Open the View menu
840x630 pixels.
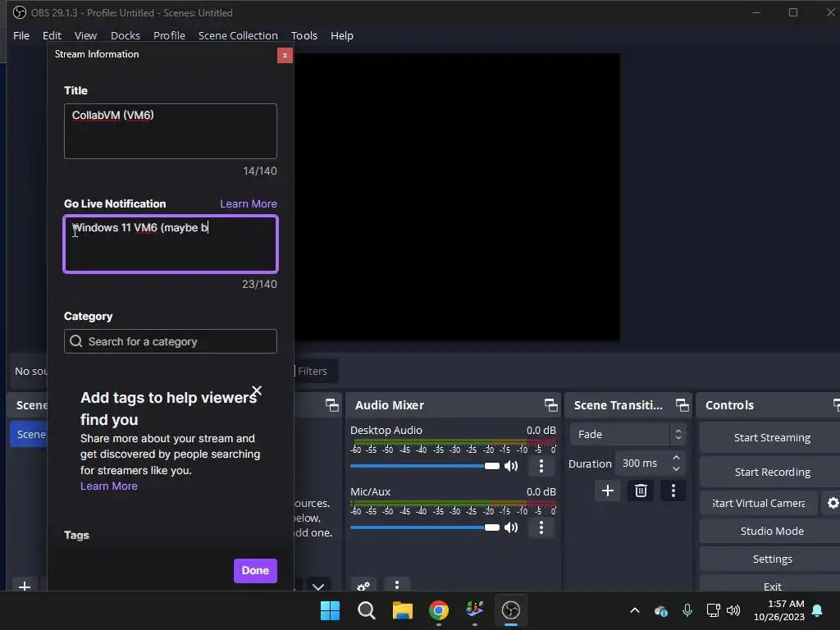[x=85, y=35]
